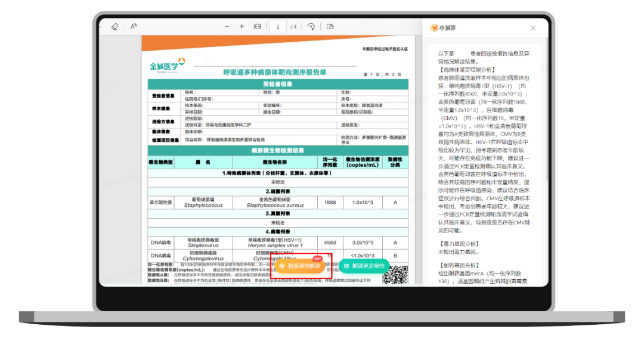Zoom in with the plus icon

(241, 27)
